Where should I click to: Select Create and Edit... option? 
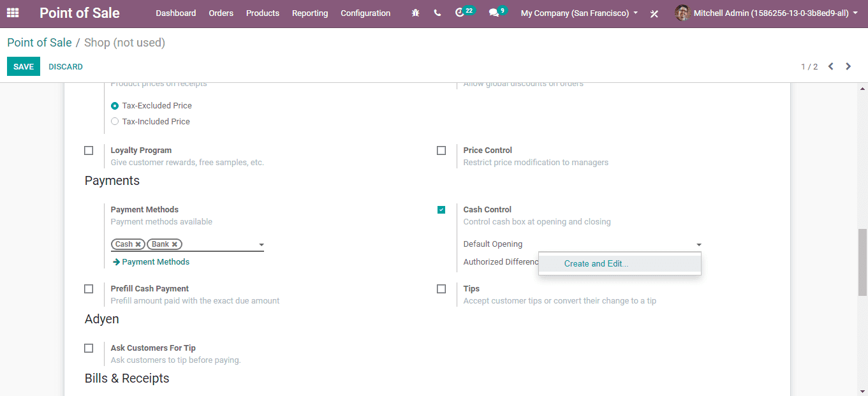tap(596, 263)
